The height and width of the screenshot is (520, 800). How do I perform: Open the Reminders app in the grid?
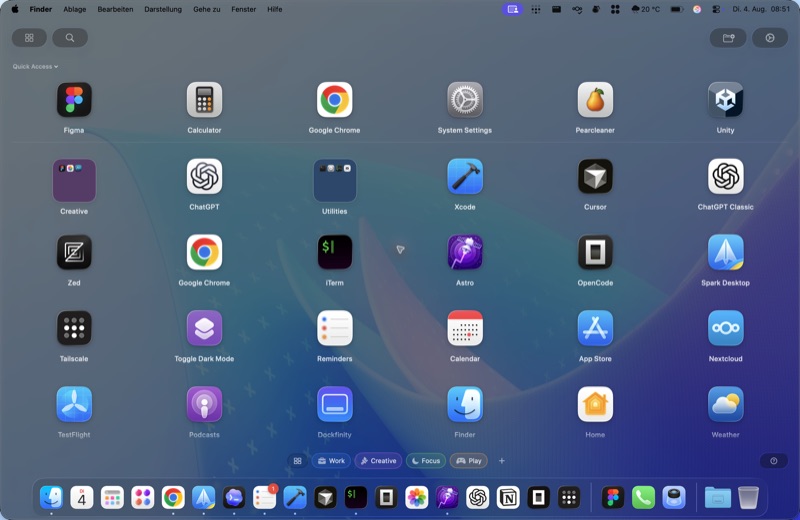335,328
